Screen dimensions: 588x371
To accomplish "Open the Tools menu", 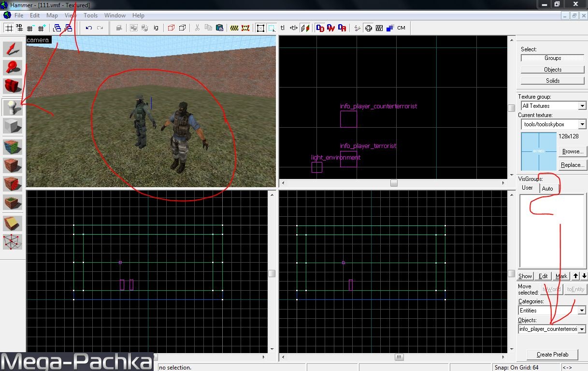I will 90,15.
